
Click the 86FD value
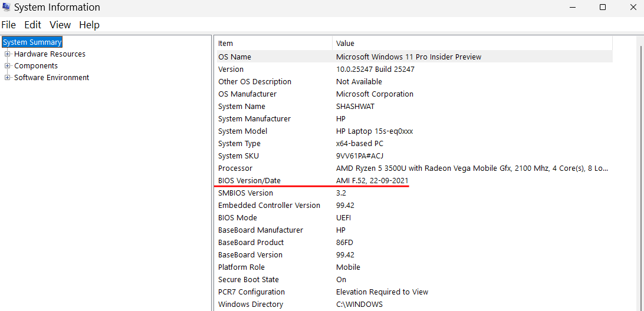tap(345, 243)
